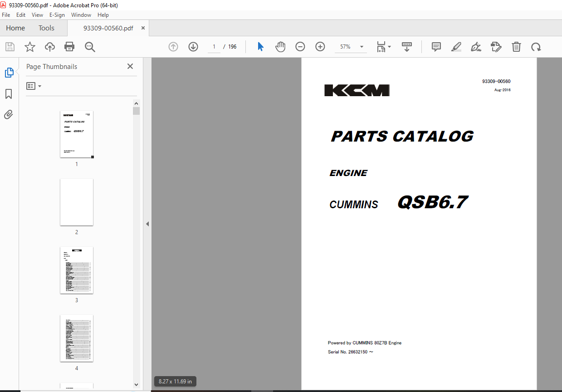562x392 pixels.
Task: Click thumbnails scrollbar up arrow
Action: pyautogui.click(x=137, y=103)
